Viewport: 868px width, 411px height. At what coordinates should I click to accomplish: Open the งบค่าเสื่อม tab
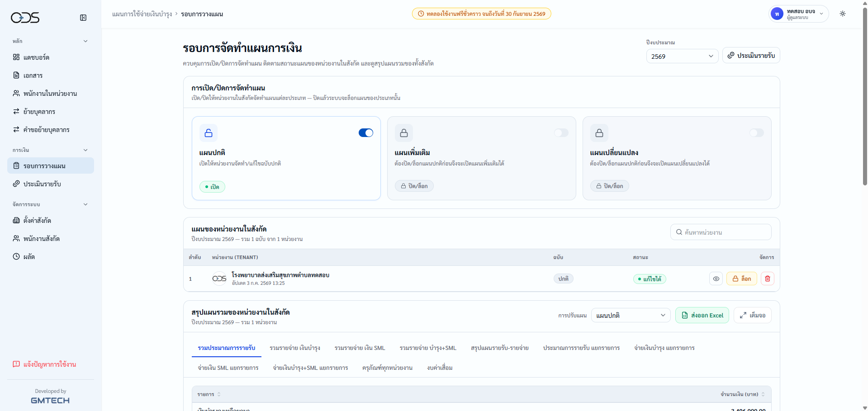440,368
